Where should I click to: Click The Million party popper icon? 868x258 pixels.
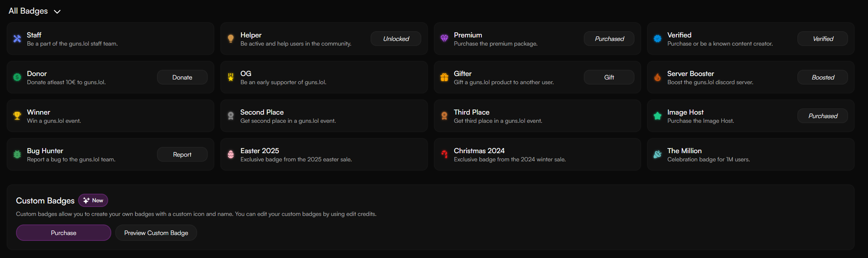pyautogui.click(x=658, y=154)
